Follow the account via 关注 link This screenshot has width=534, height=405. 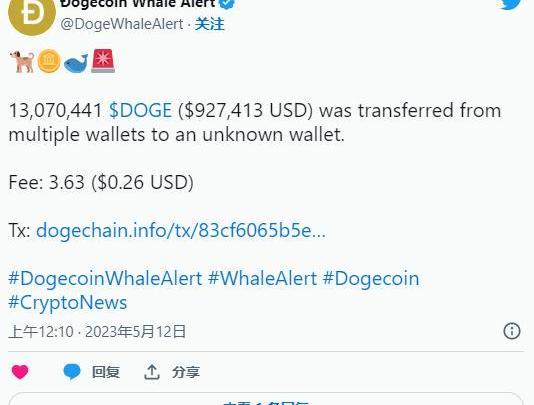click(x=210, y=24)
